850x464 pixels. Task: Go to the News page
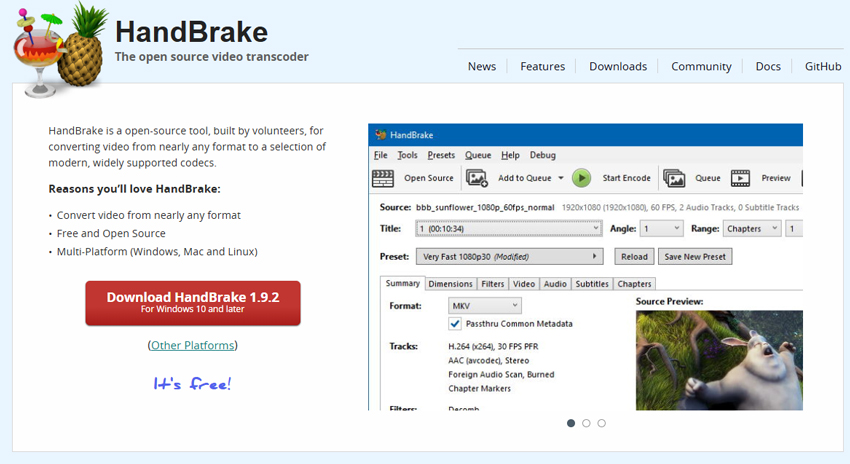pyautogui.click(x=482, y=66)
